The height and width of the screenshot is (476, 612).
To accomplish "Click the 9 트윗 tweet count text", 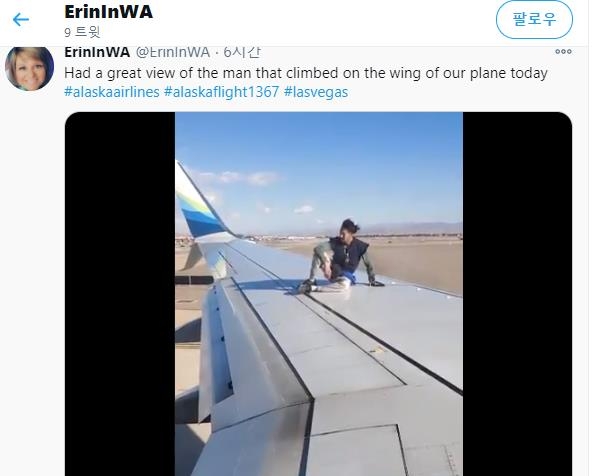I will point(82,32).
